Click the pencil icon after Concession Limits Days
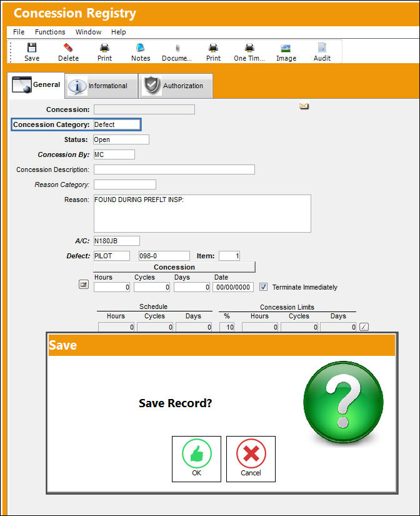The height and width of the screenshot is (516, 420). [x=364, y=326]
